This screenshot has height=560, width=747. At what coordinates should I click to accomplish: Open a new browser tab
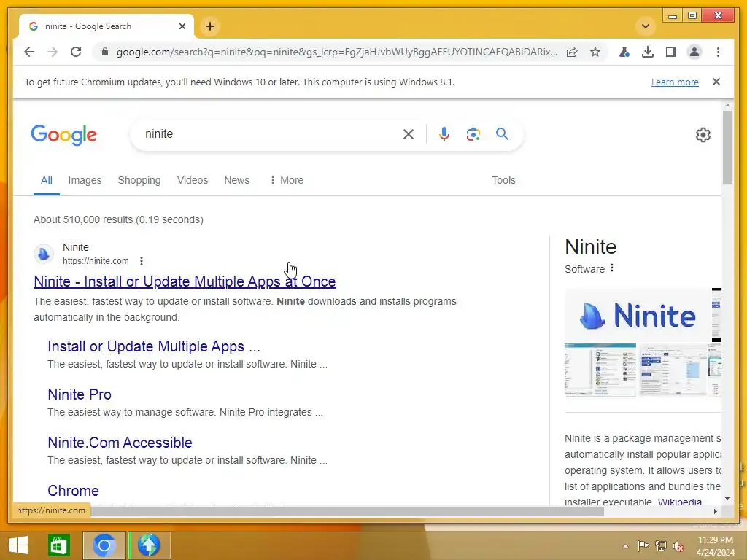210,26
